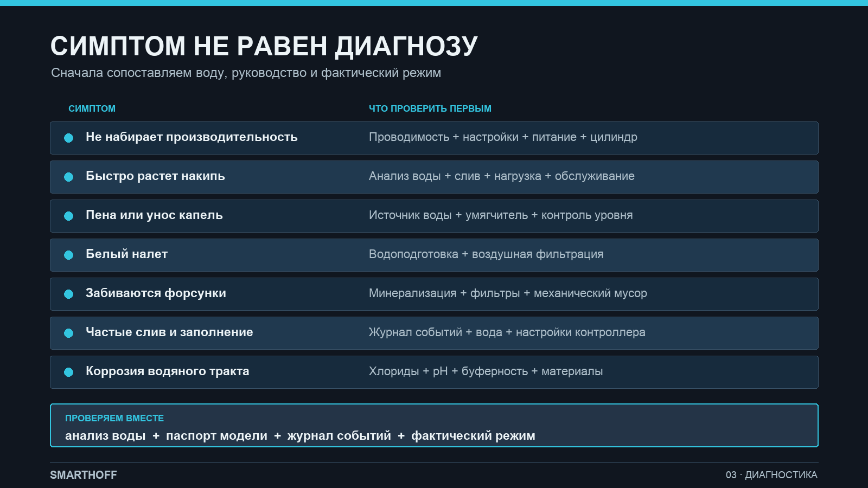Select "Пена или унос капель" symptom text

pos(154,215)
